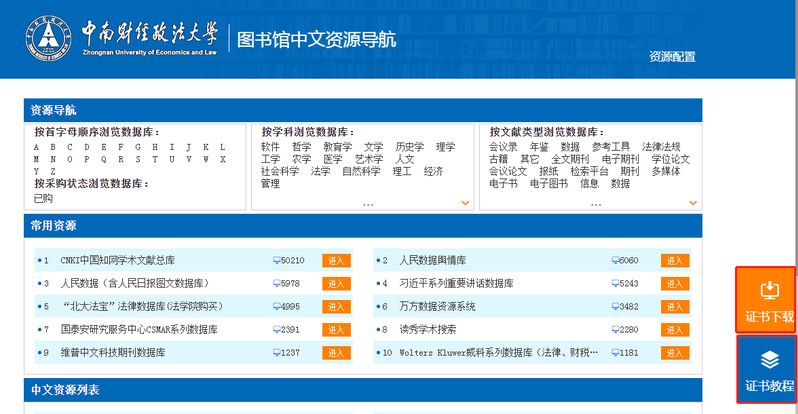Click 进入 for 国泰安CSMAR系列数据库
This screenshot has width=798, height=414.
336,329
